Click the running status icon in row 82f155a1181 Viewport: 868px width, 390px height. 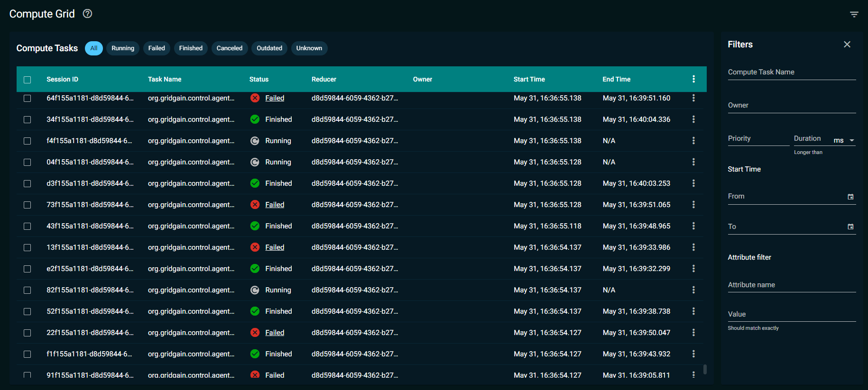[x=255, y=290]
